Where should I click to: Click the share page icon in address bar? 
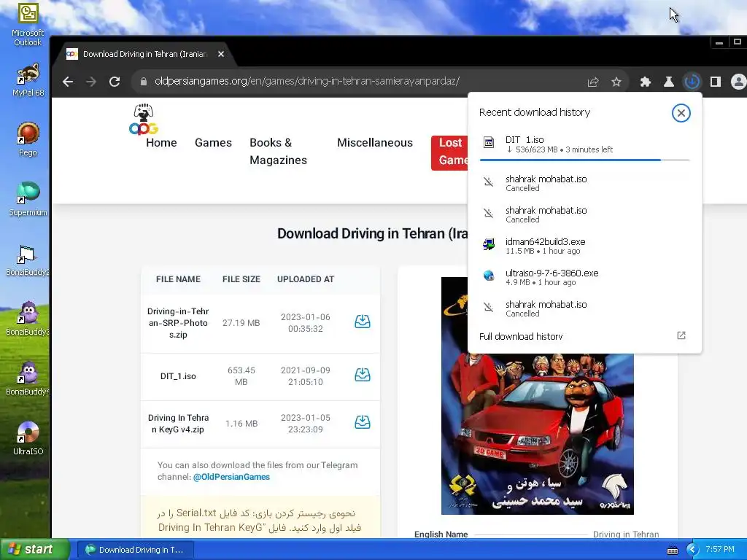click(x=593, y=82)
